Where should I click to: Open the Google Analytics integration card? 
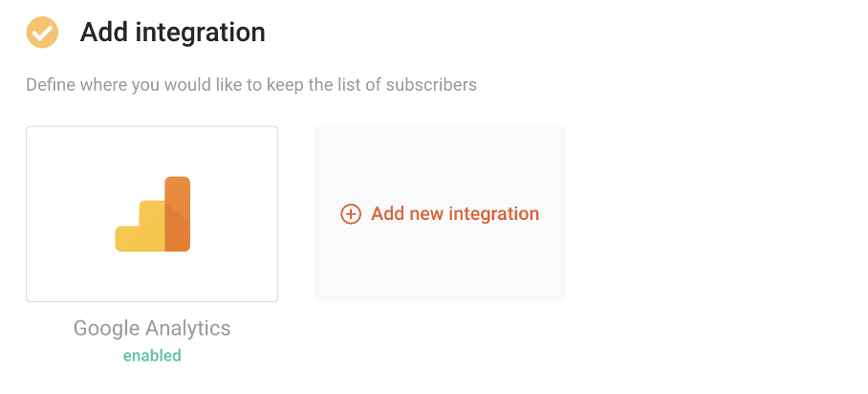pos(152,214)
